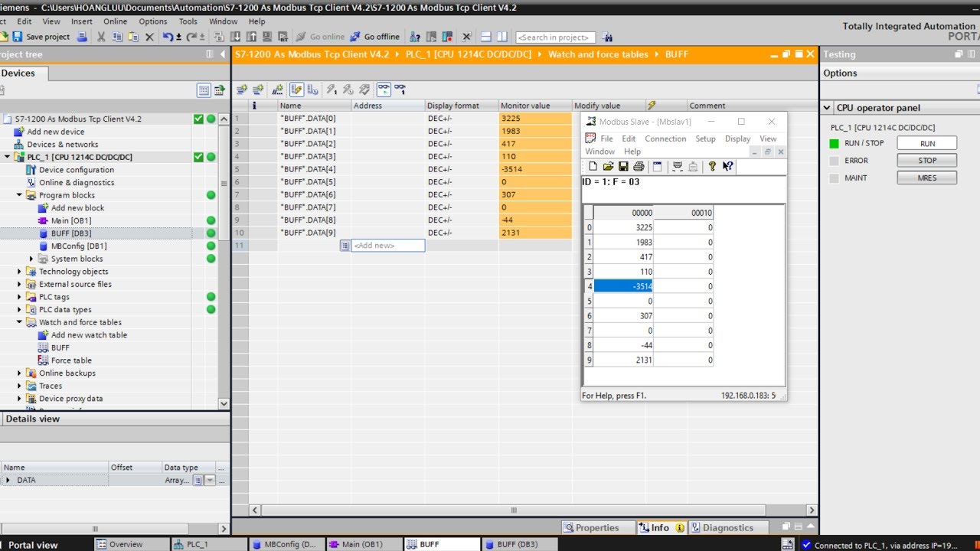Collapse the CPU operator panel section
The height and width of the screenshot is (551, 980).
point(827,108)
